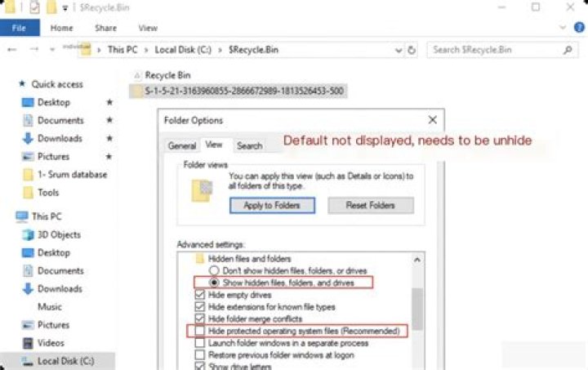
Task: Select the General tab in Folder Options
Action: pyautogui.click(x=182, y=146)
